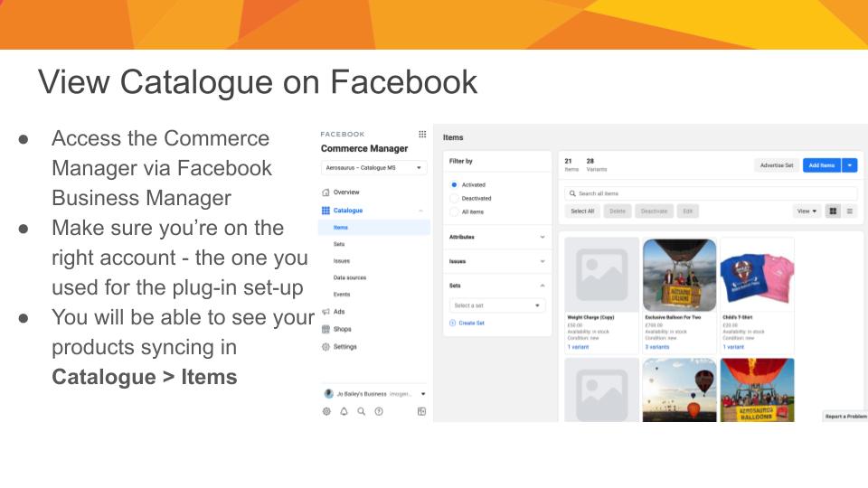Click the 28 Variants count

[596, 164]
